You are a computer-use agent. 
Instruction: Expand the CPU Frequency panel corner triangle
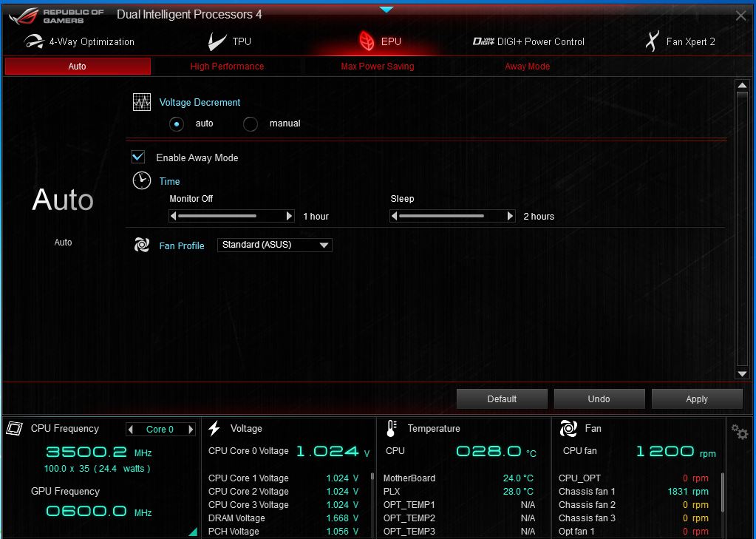pyautogui.click(x=194, y=532)
